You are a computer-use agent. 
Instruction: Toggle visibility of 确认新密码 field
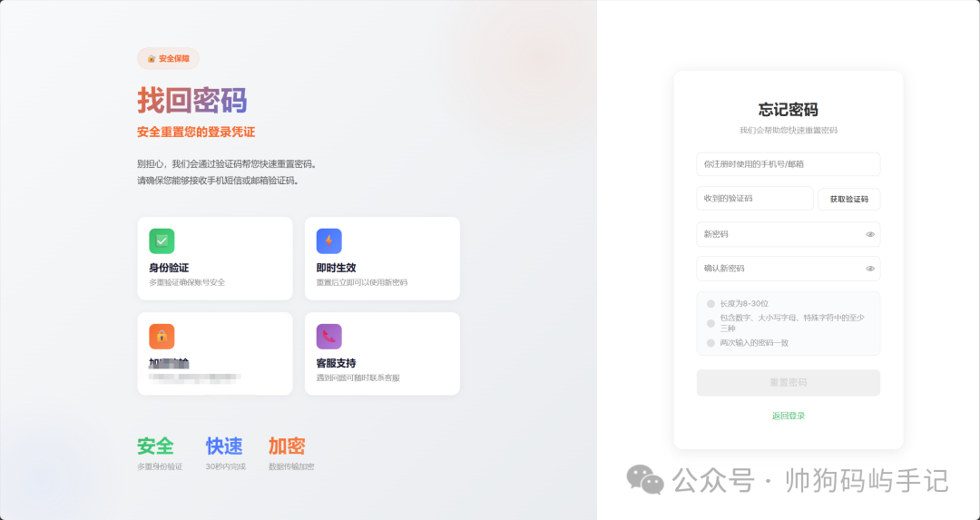[x=870, y=269]
